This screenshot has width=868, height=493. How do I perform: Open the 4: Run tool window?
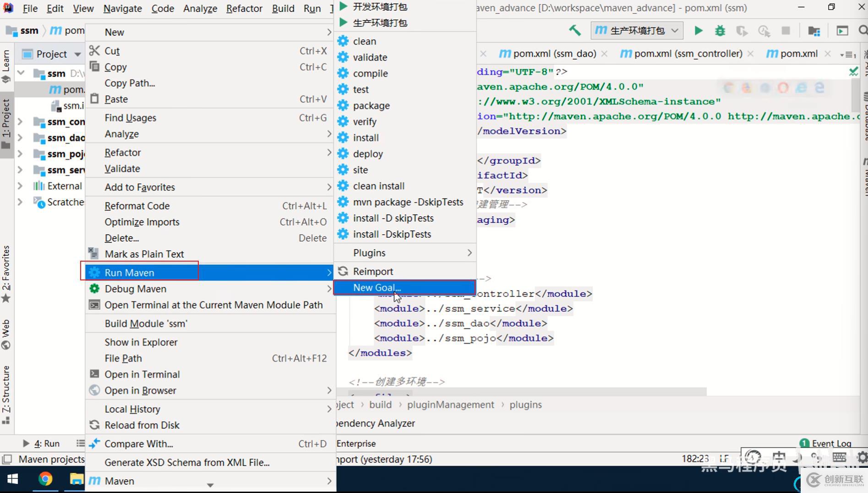(41, 444)
